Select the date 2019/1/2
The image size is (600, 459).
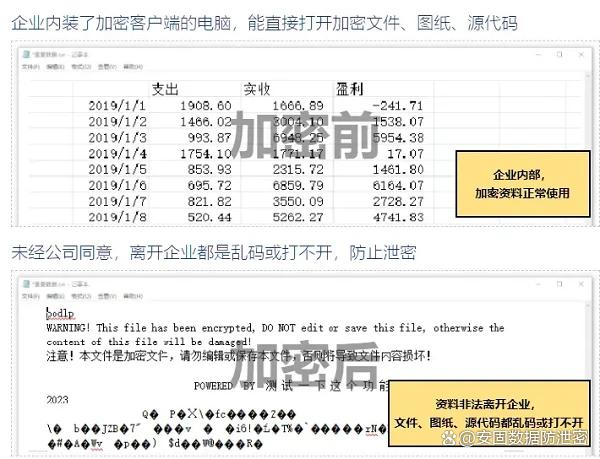point(117,122)
